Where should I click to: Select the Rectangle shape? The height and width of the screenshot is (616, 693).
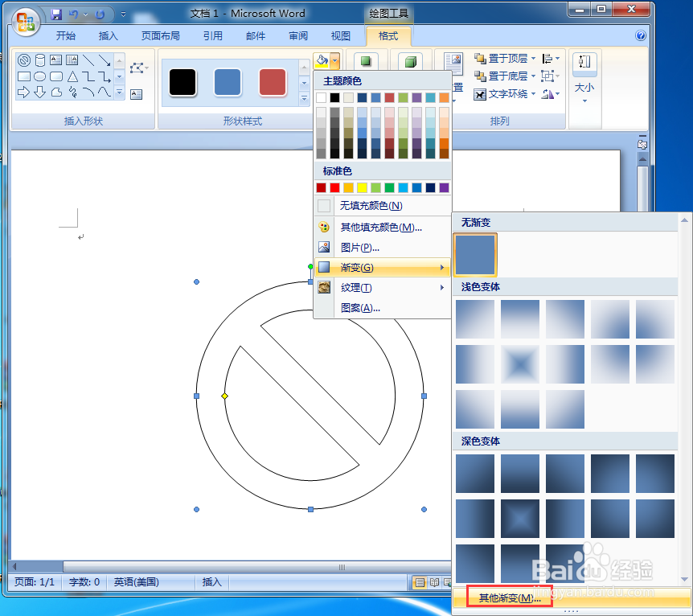[x=24, y=76]
